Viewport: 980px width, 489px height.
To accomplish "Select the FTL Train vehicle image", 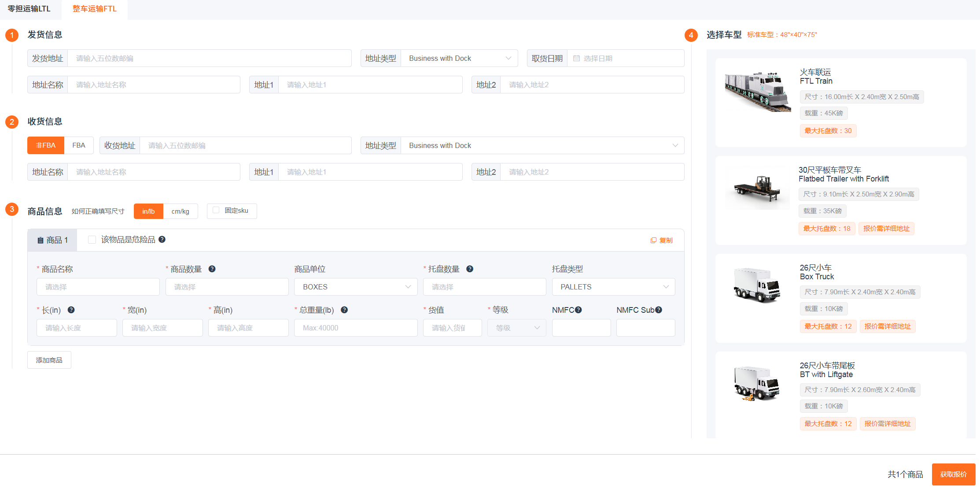I will pos(758,92).
